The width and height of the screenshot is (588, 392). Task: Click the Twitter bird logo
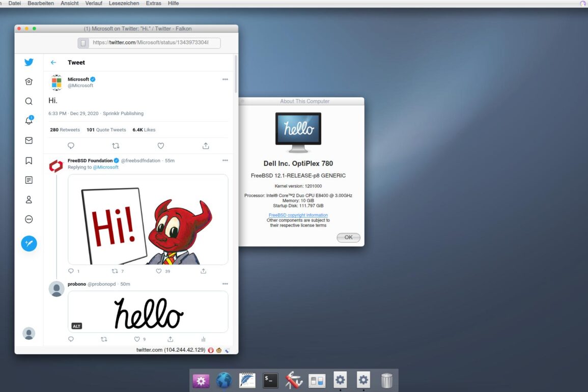pyautogui.click(x=29, y=62)
